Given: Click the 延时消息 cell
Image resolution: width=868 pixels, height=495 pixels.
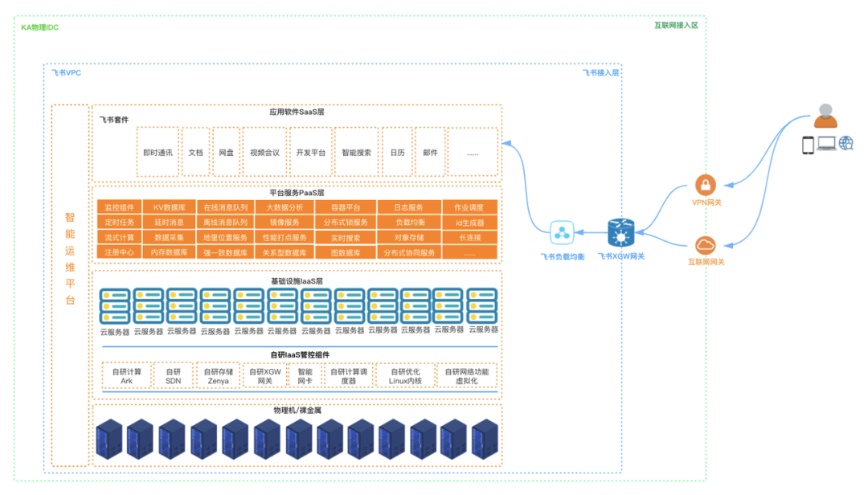Looking at the screenshot, I should (170, 222).
